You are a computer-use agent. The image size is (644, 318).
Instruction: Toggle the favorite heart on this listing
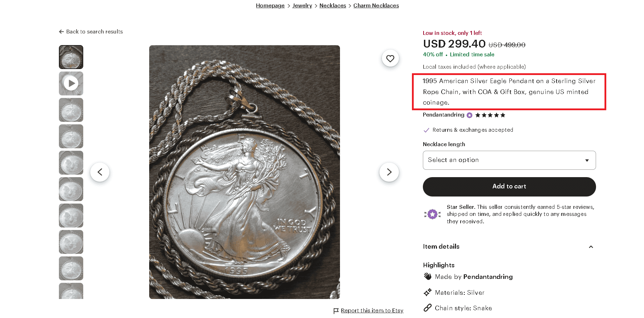click(390, 58)
